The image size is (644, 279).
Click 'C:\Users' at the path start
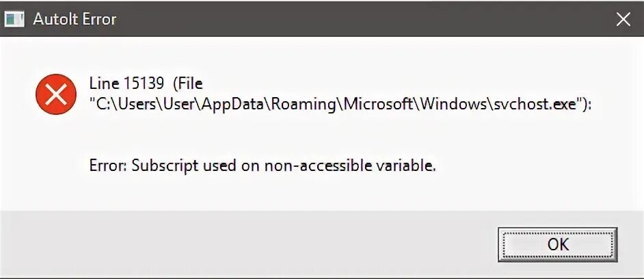[124, 105]
